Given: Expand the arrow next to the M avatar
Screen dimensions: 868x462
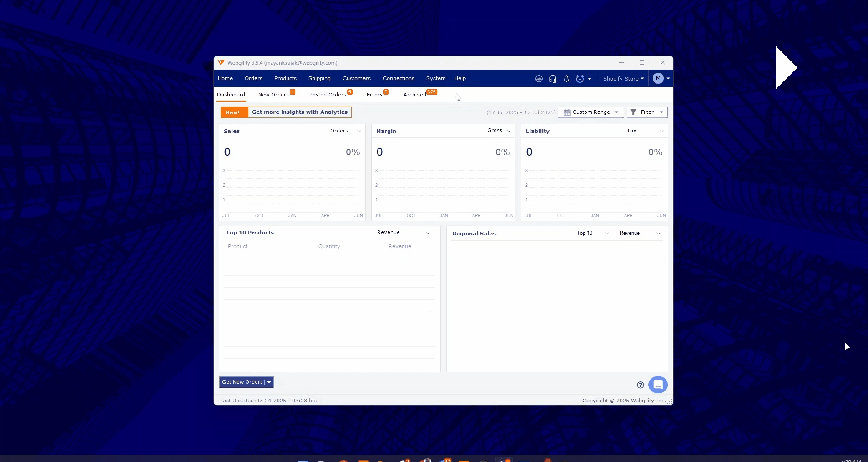Looking at the screenshot, I should point(668,79).
